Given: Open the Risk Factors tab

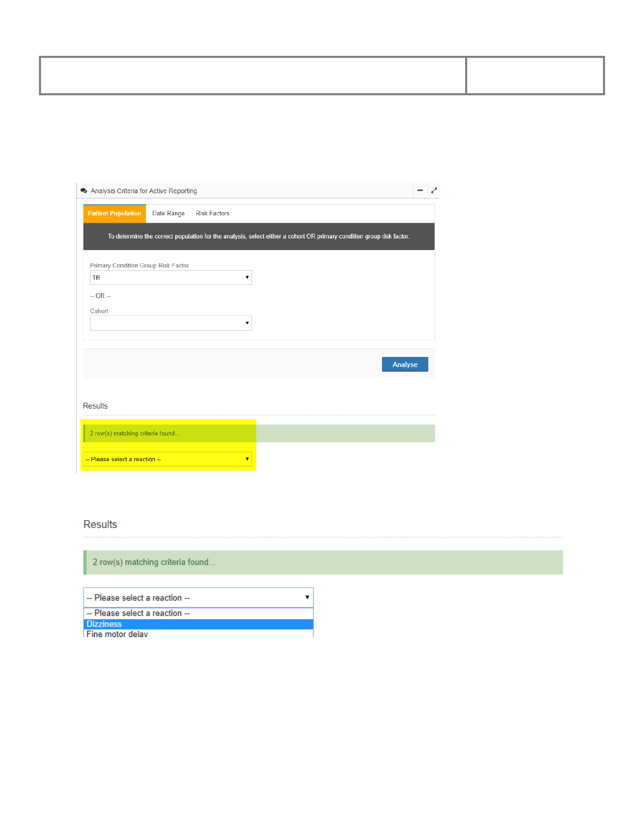Looking at the screenshot, I should coord(213,214).
